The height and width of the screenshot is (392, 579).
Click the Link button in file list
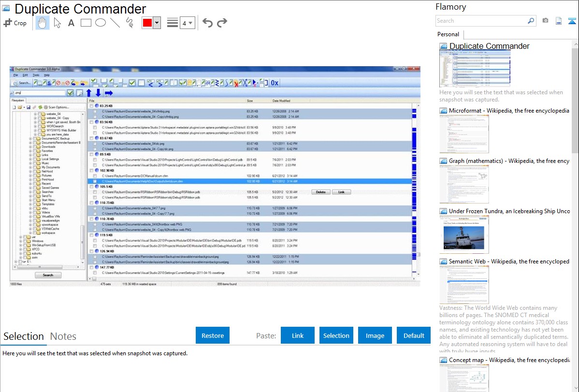pyautogui.click(x=341, y=192)
